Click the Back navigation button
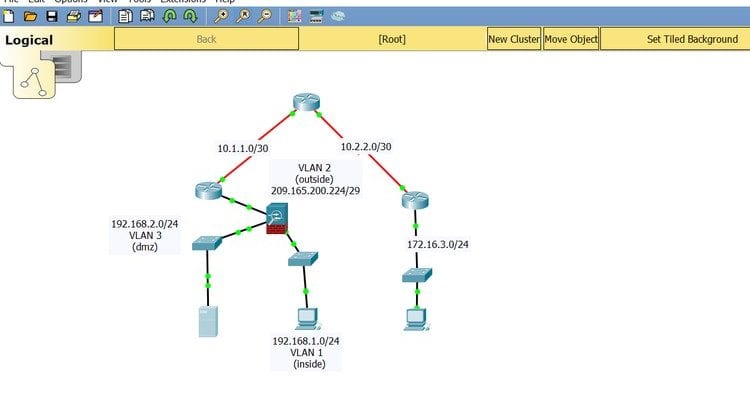Image resolution: width=750 pixels, height=405 pixels. click(207, 39)
